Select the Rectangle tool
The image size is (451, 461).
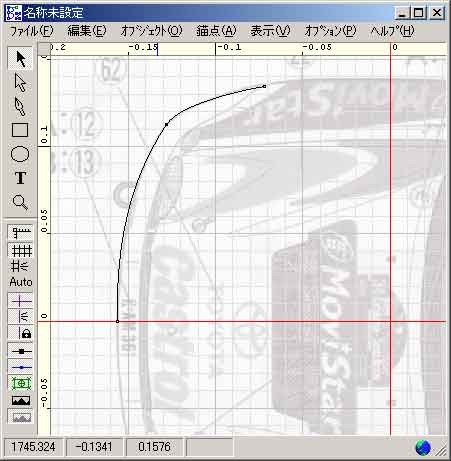(20, 130)
